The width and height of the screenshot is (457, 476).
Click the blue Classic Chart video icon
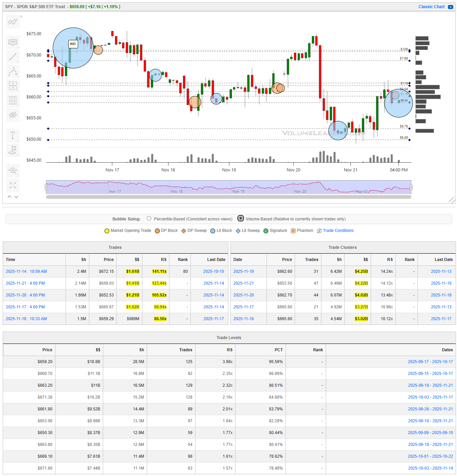pyautogui.click(x=451, y=7)
